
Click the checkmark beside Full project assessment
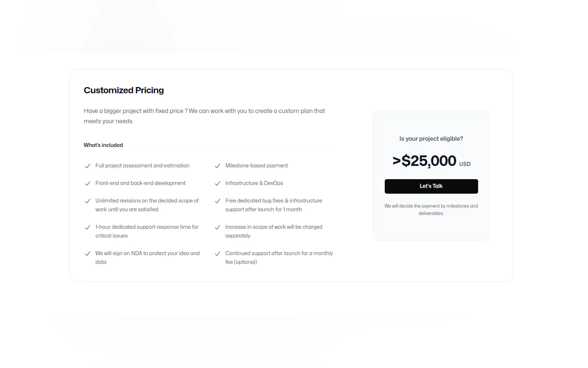[88, 166]
